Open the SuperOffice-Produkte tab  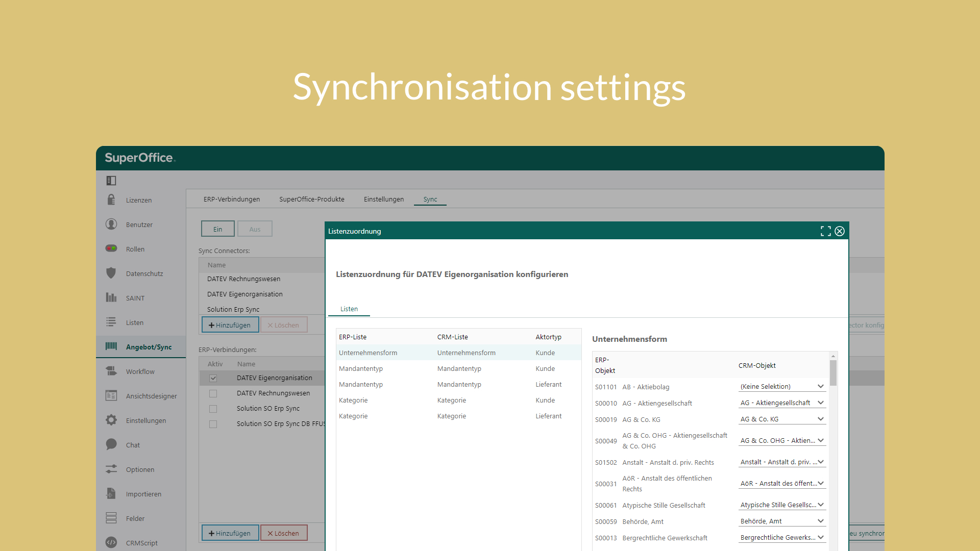point(311,199)
